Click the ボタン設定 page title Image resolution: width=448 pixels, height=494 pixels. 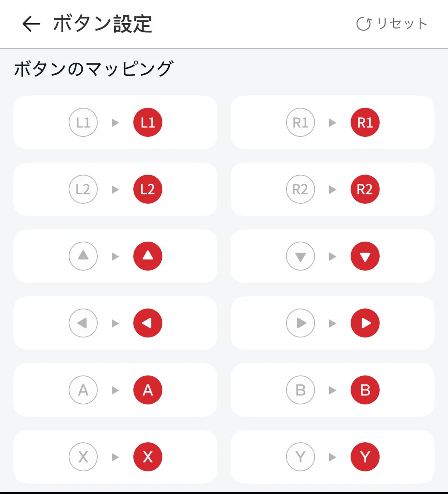[x=103, y=24]
